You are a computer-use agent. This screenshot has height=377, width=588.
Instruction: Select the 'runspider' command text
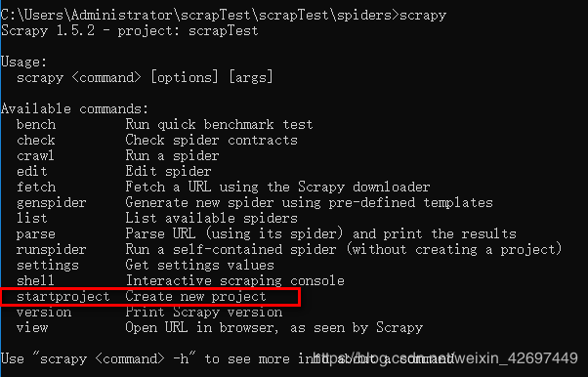pyautogui.click(x=52, y=250)
